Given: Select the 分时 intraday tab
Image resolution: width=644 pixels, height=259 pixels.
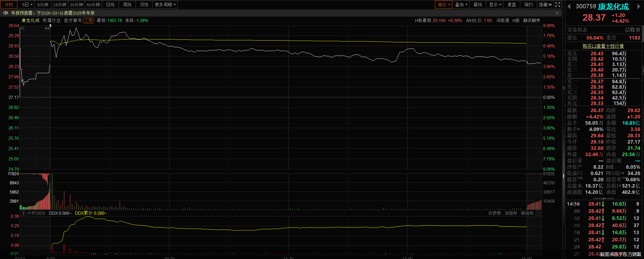Looking at the screenshot, I should point(9,5).
